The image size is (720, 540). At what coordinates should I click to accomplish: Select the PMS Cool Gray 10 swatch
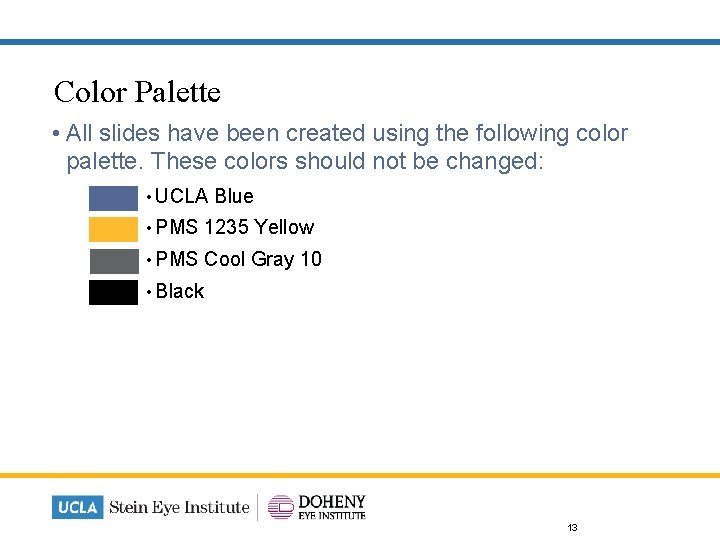tap(113, 260)
